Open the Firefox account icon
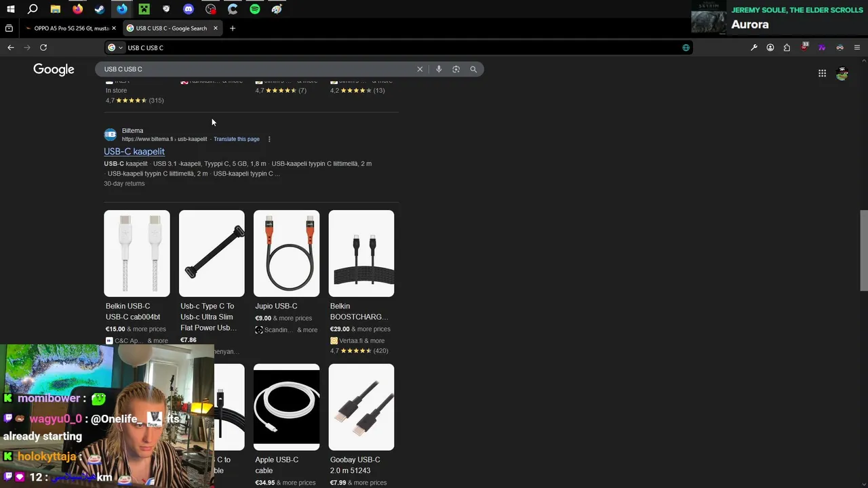 click(770, 47)
